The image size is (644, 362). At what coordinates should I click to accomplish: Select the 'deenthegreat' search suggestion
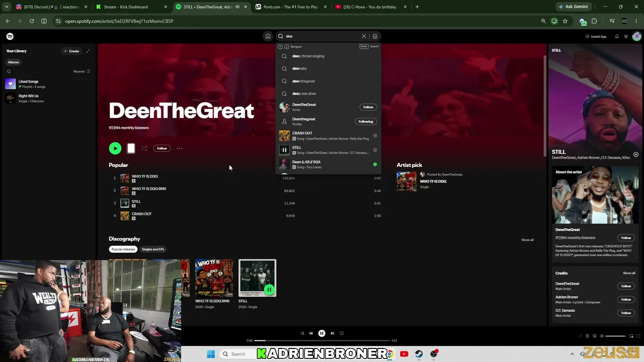click(x=328, y=81)
